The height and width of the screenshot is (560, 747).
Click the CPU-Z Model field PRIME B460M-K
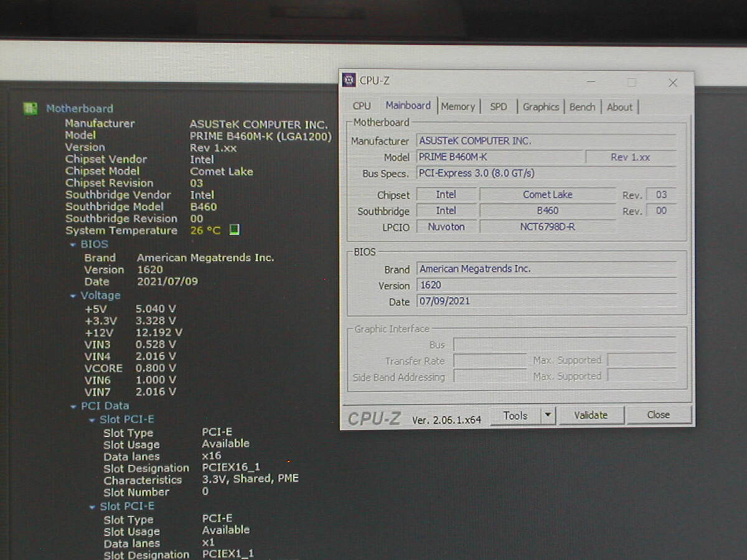[500, 157]
